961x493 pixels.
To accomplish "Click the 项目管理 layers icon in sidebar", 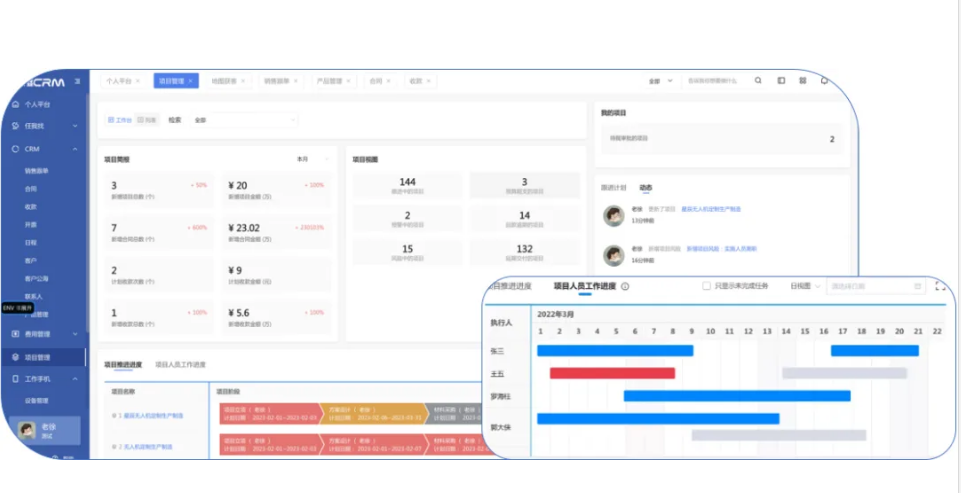I will click(x=15, y=357).
